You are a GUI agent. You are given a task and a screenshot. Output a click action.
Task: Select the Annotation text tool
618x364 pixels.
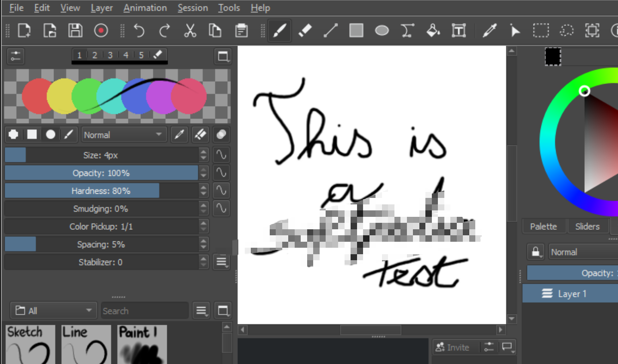pos(459,30)
